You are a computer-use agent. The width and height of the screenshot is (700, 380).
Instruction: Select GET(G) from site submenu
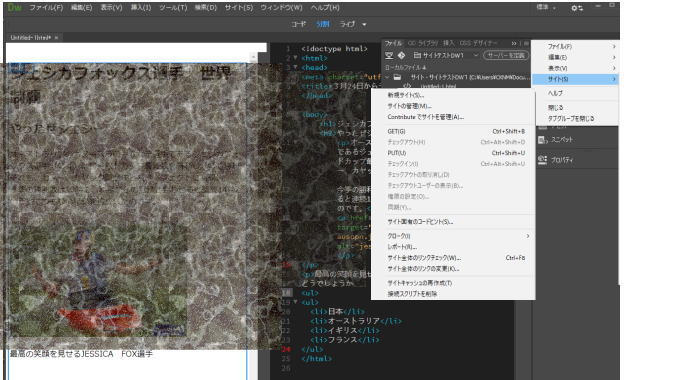click(x=453, y=131)
